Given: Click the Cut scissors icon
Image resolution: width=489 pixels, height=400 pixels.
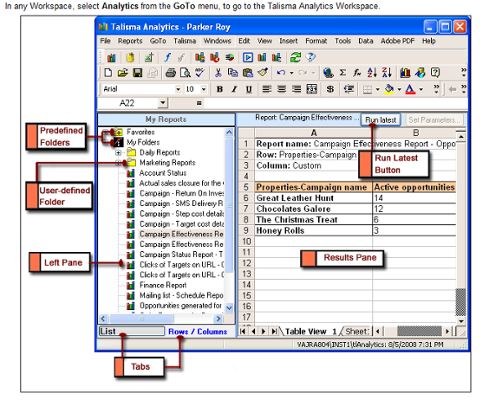Looking at the screenshot, I should tap(218, 73).
